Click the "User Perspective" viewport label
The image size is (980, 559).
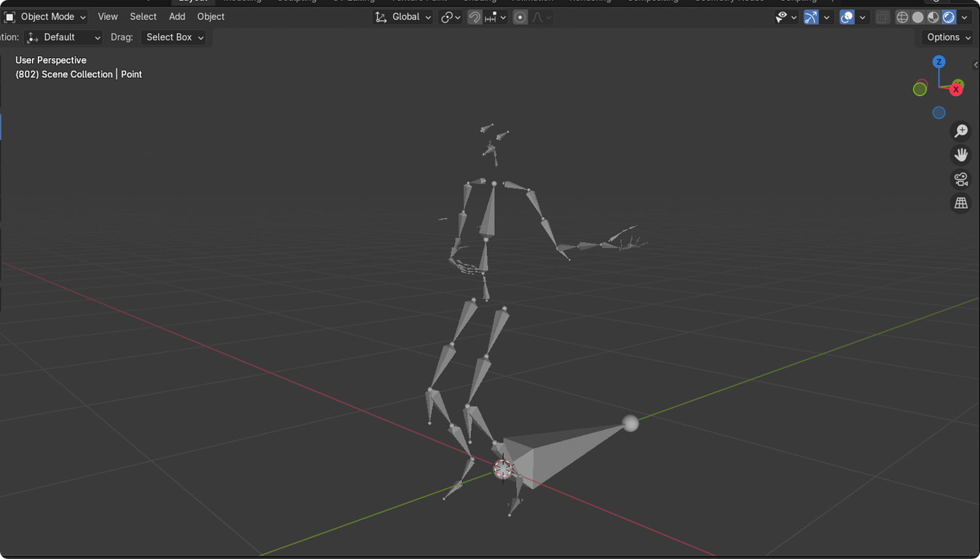coord(51,60)
